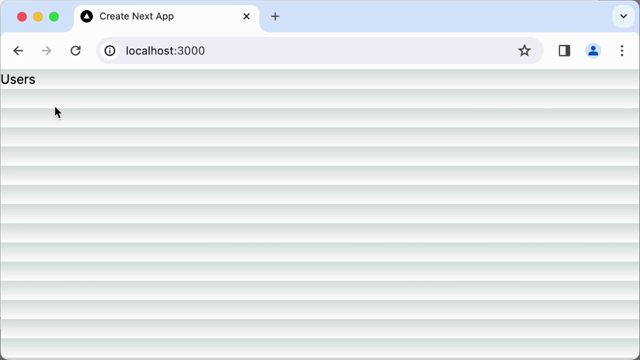This screenshot has height=360, width=640.
Task: Select the Create Next App tab
Action: click(167, 17)
